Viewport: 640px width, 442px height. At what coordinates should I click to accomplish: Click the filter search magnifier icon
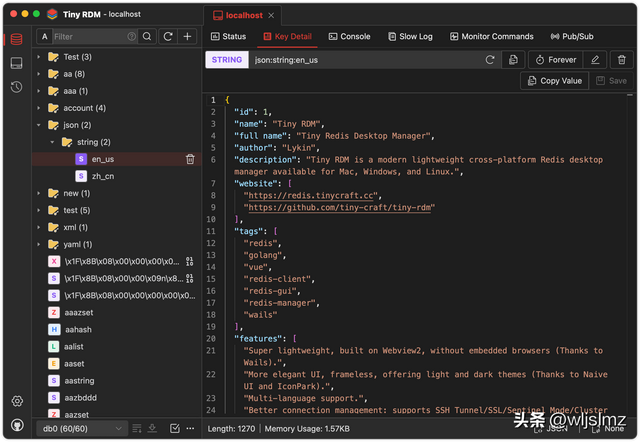tap(147, 36)
